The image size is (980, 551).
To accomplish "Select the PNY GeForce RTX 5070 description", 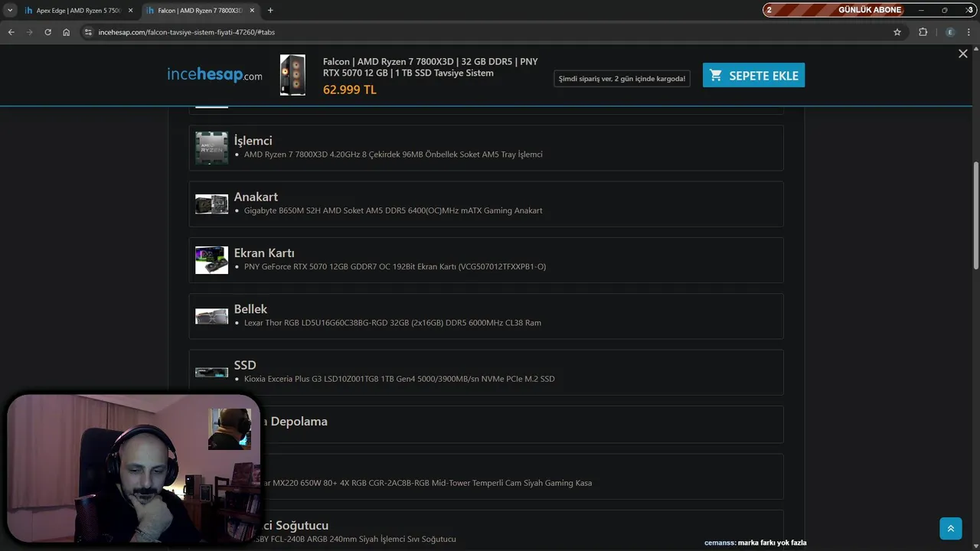I will (395, 266).
